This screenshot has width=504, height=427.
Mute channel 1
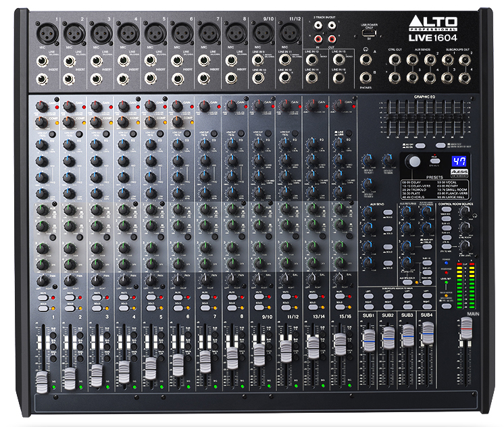[x=43, y=298]
